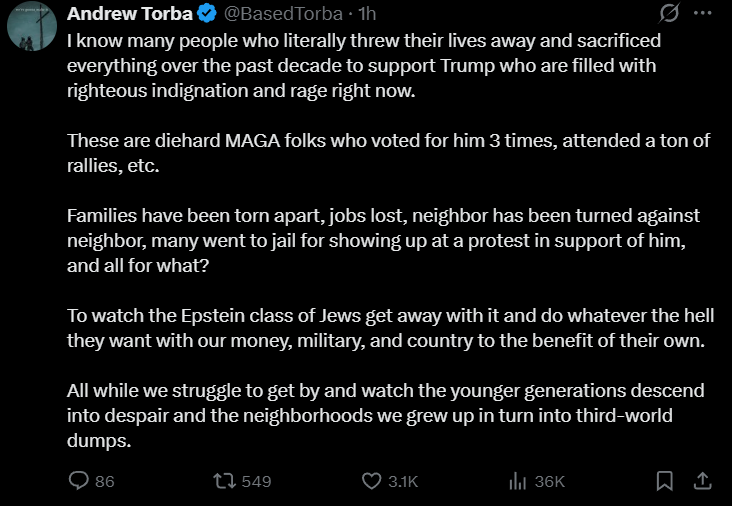Click the paragraph starting "These are diehard MAGA"
The width and height of the screenshot is (732, 506).
[389, 153]
